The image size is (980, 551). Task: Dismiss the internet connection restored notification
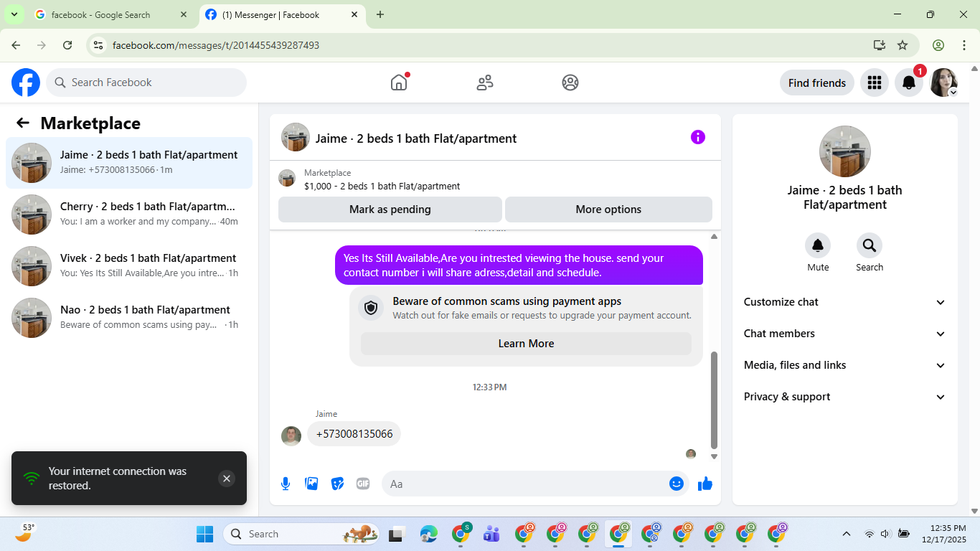click(x=227, y=479)
